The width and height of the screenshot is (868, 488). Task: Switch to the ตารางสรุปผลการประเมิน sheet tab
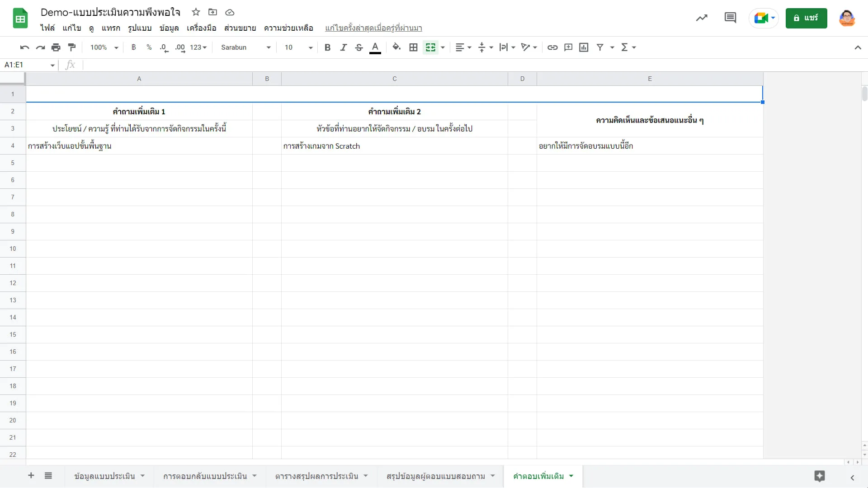[316, 476]
